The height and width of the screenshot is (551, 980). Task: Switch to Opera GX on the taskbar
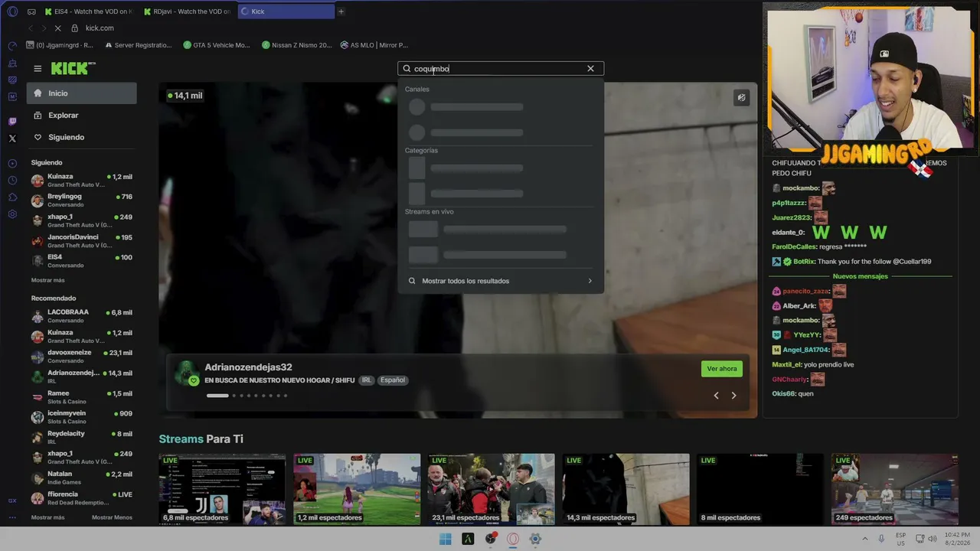(x=513, y=539)
